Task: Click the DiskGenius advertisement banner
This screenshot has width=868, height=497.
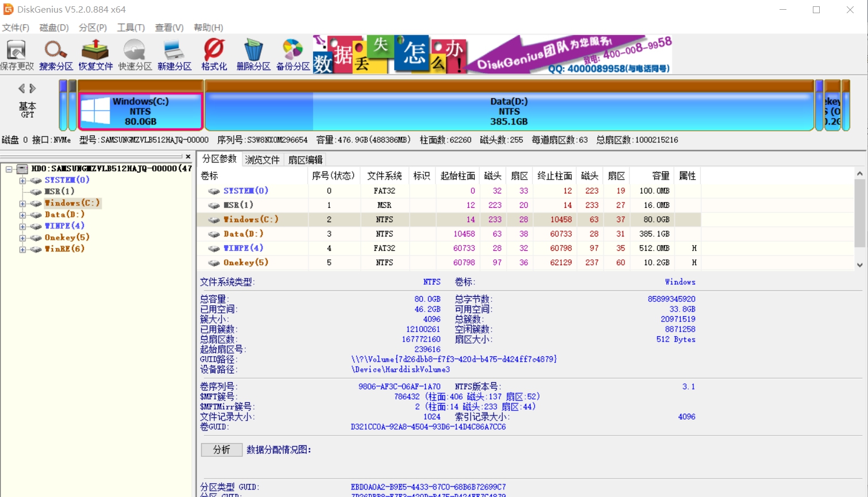Action: pyautogui.click(x=493, y=55)
